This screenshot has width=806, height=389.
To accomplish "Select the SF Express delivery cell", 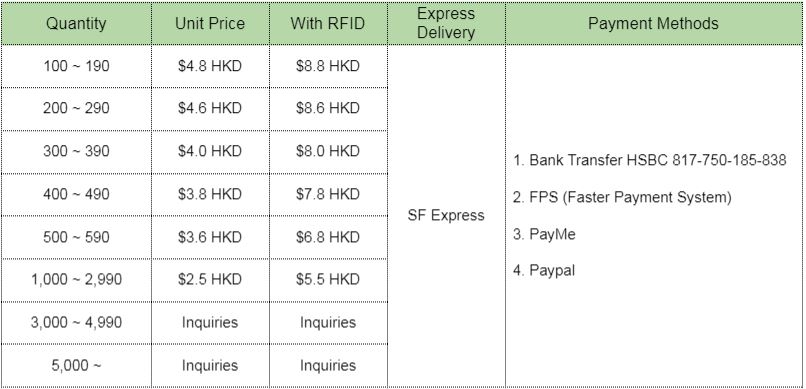I will tap(446, 215).
